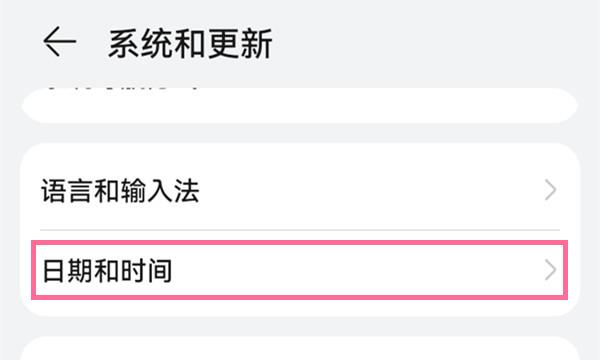Tap the chevron beside 日期和时间

coord(550,270)
